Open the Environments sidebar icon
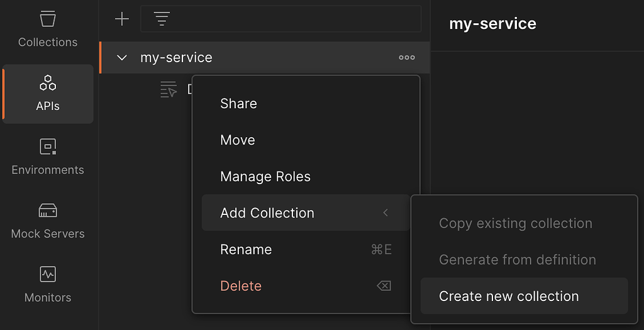Screen dimensions: 644x330 coord(48,157)
